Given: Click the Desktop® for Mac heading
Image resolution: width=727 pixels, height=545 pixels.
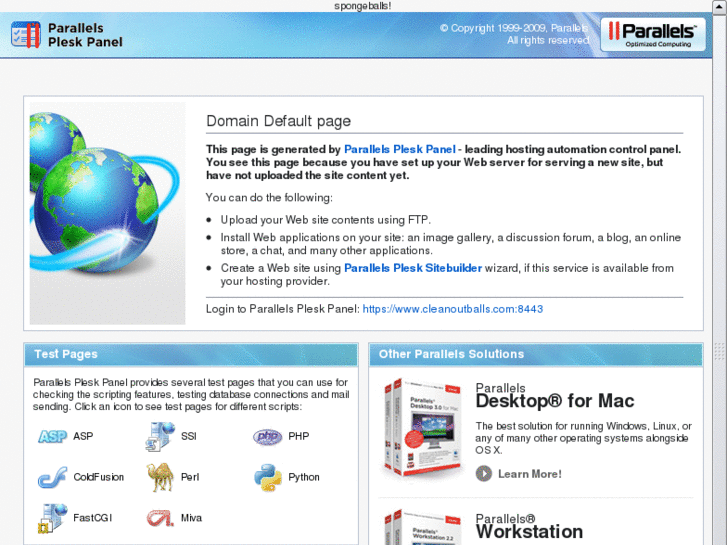Looking at the screenshot, I should pos(555,401).
